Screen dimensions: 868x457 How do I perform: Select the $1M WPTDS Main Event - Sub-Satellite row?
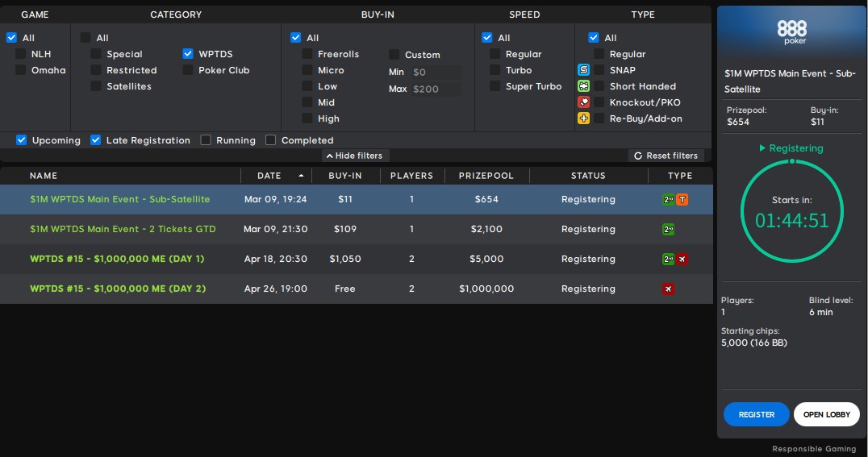point(357,199)
